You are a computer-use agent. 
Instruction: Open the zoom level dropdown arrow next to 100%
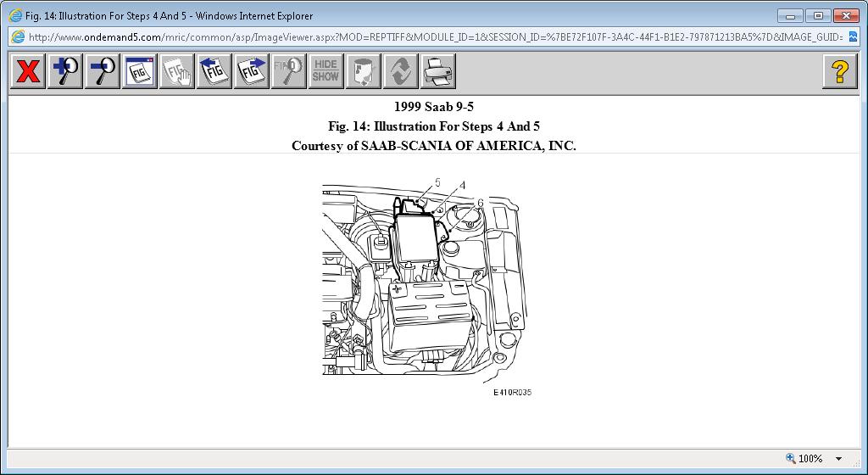coord(838,459)
